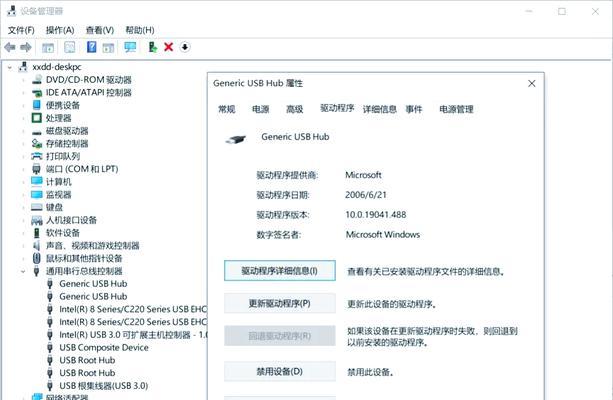Click the green update driver toolbar icon
The height and width of the screenshot is (400, 613).
[152, 47]
